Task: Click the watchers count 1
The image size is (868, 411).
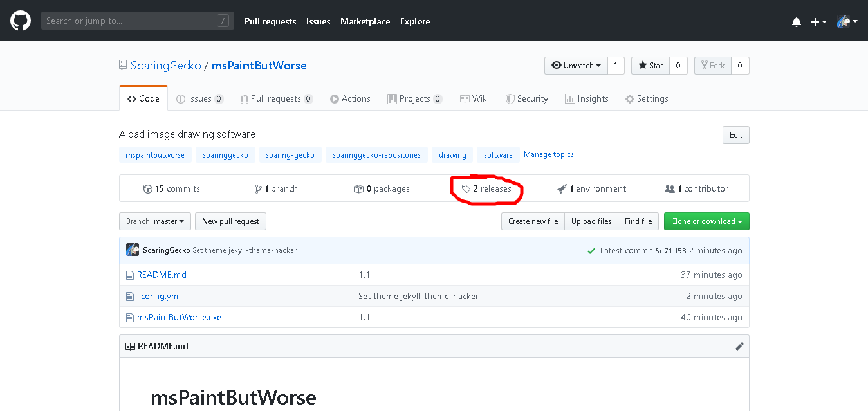Action: pyautogui.click(x=616, y=66)
